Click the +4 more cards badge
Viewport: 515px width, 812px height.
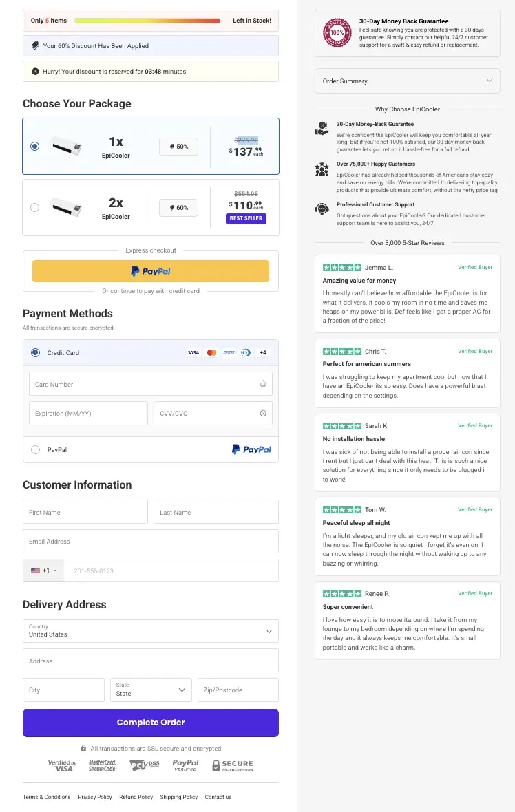263,352
